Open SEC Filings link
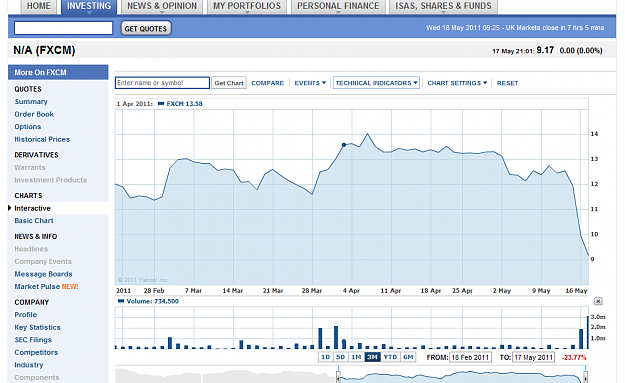The image size is (625, 383). pos(33,340)
